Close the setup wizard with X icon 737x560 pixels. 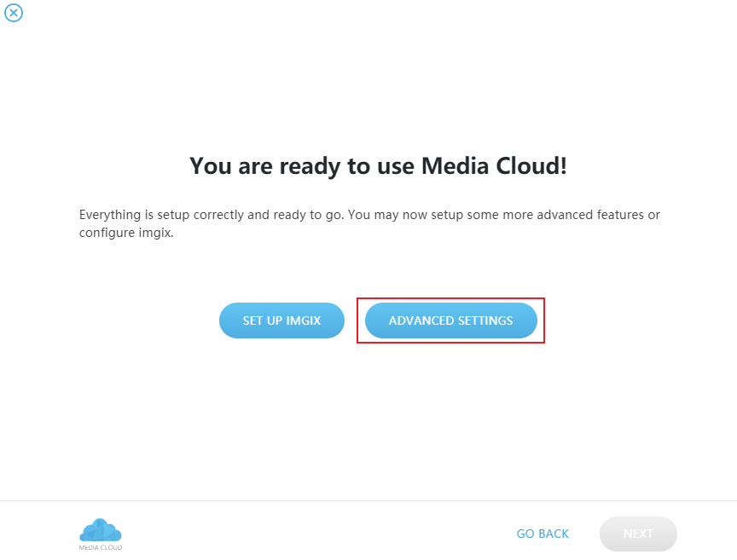[14, 13]
